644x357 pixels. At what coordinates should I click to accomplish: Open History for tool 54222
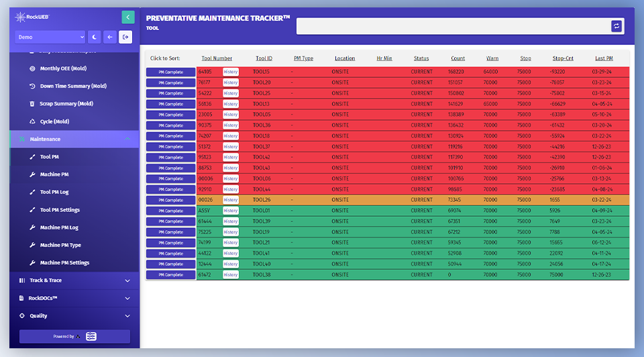pyautogui.click(x=230, y=93)
